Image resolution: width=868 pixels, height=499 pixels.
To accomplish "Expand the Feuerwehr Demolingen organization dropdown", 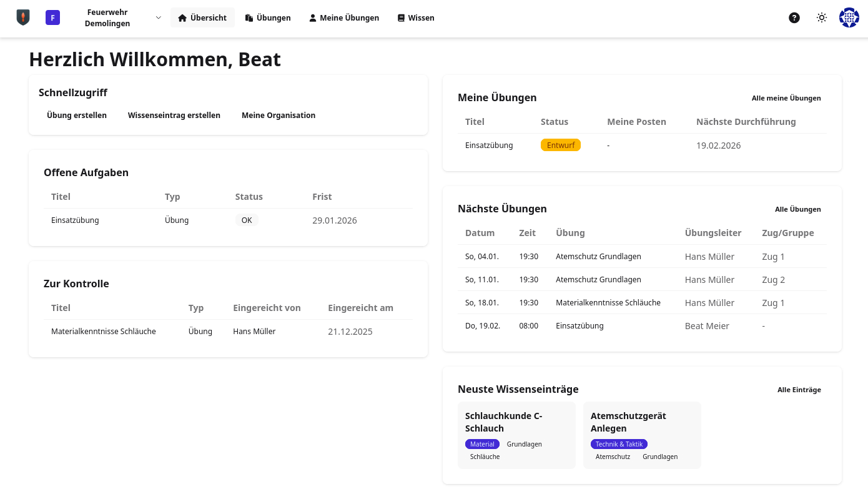I will click(158, 18).
